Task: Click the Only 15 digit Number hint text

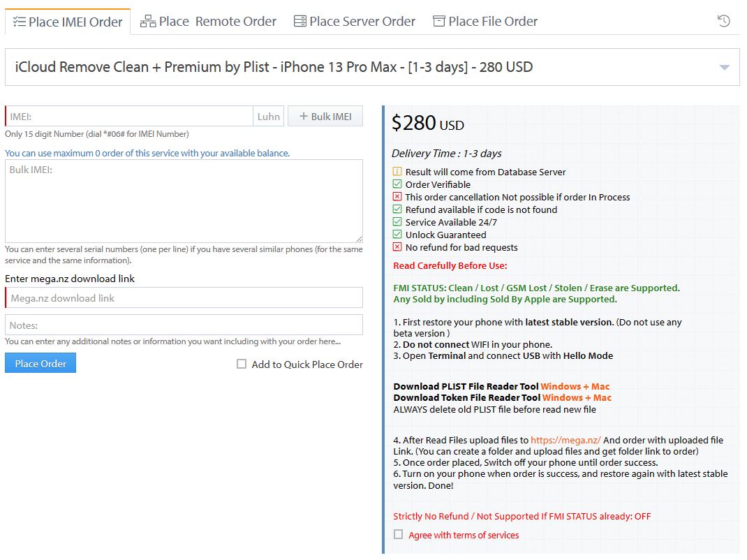Action: click(97, 134)
